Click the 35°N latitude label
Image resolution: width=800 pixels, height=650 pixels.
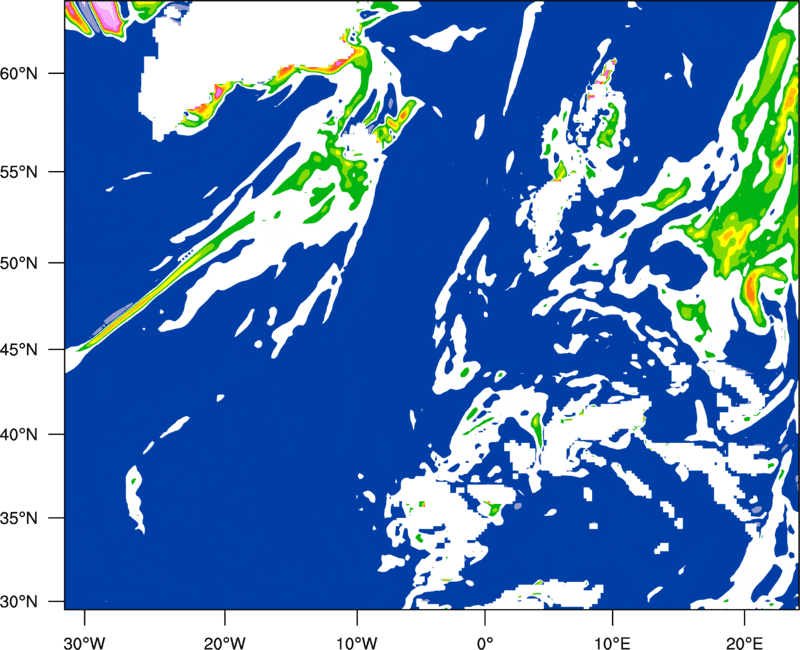tap(19, 518)
